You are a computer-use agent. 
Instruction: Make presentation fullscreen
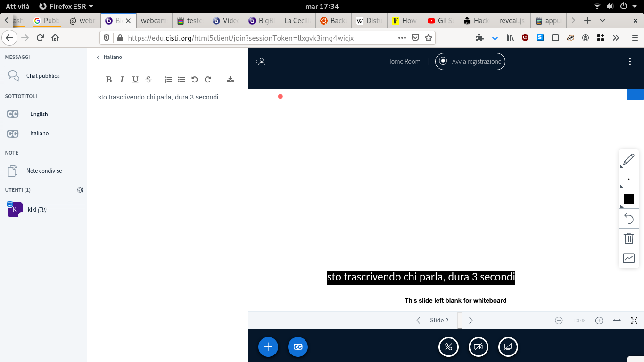[x=634, y=321]
